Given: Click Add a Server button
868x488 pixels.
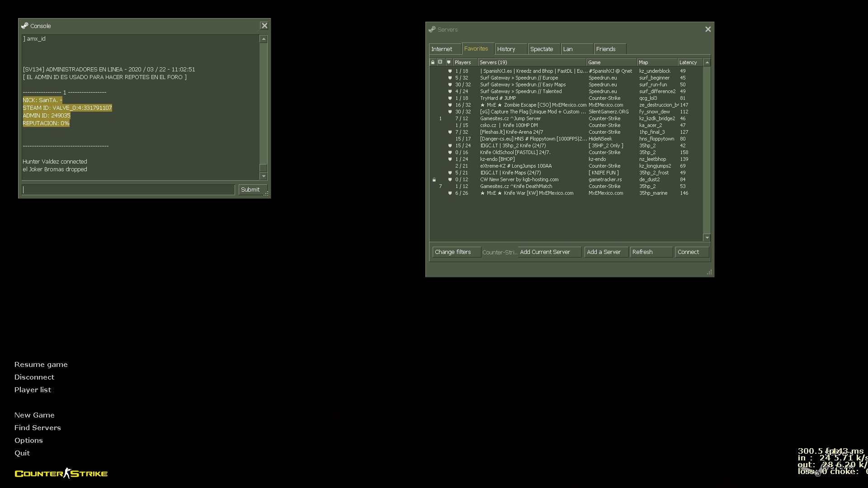Looking at the screenshot, I should click(x=606, y=252).
